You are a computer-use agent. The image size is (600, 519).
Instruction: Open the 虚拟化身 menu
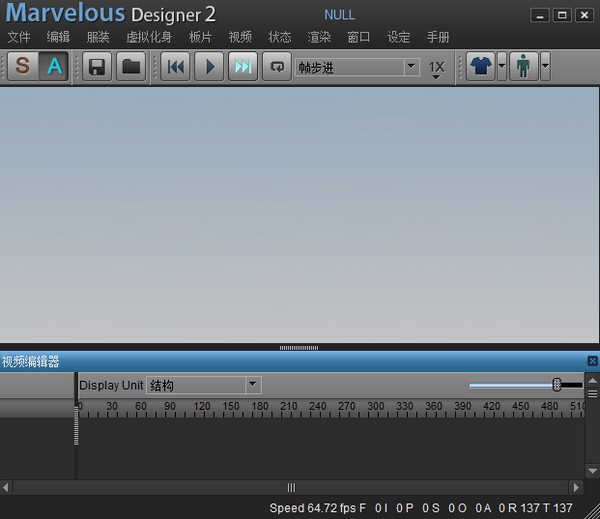coord(149,37)
